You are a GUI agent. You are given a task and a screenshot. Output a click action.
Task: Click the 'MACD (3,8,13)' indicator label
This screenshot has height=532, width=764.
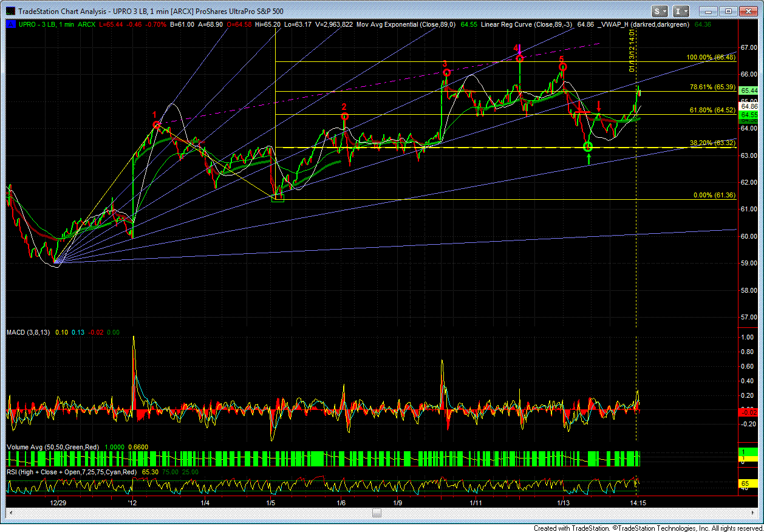tap(30, 333)
